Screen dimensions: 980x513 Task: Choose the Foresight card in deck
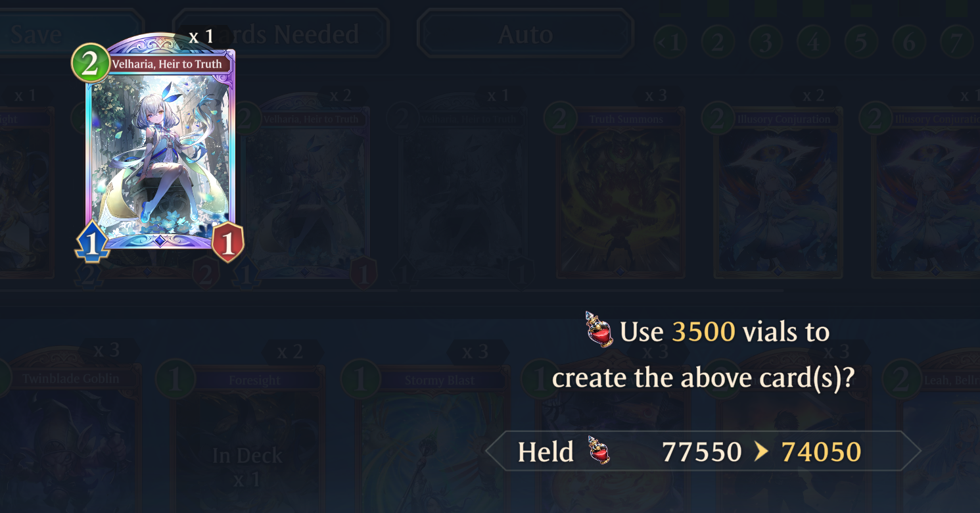(247, 437)
